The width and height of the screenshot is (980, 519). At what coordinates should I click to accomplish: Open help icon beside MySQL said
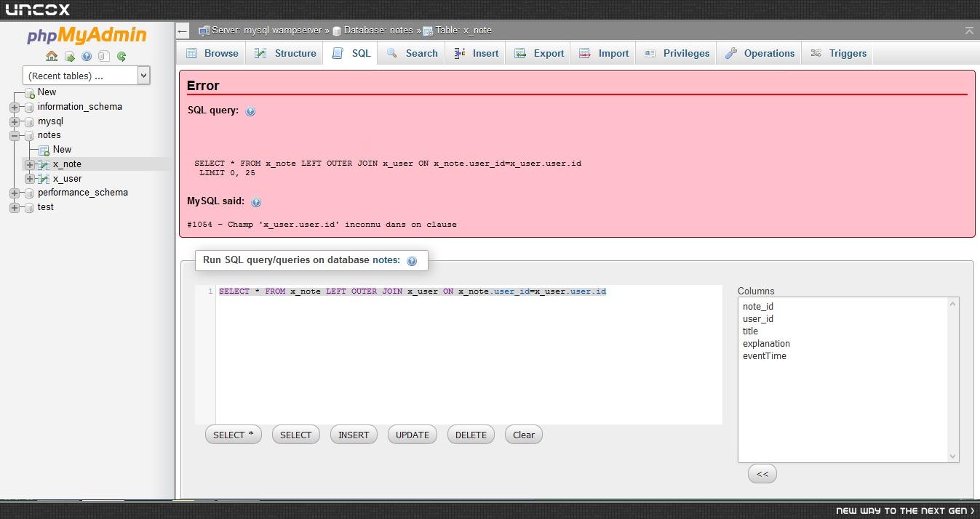(256, 202)
